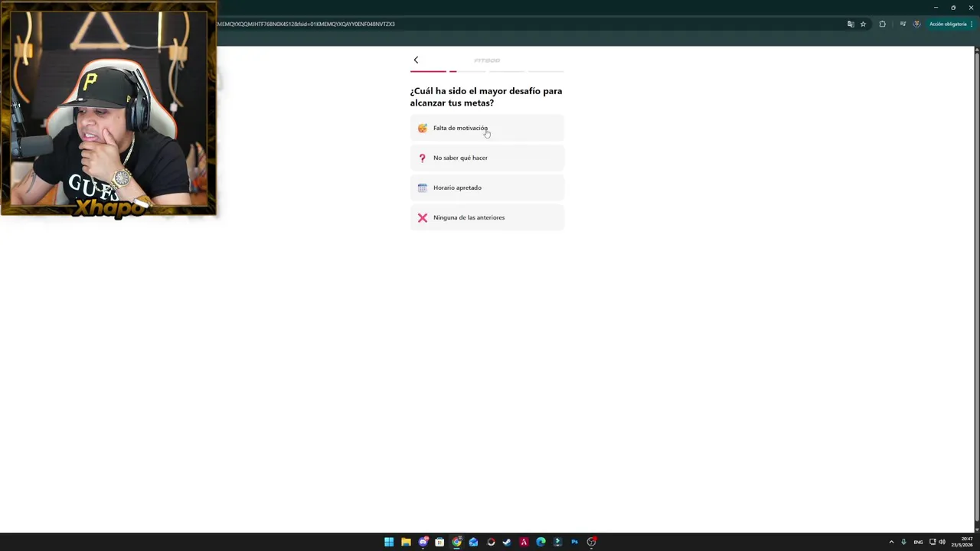Open Discord from the taskbar
Screen dimensions: 980x551
[423, 542]
